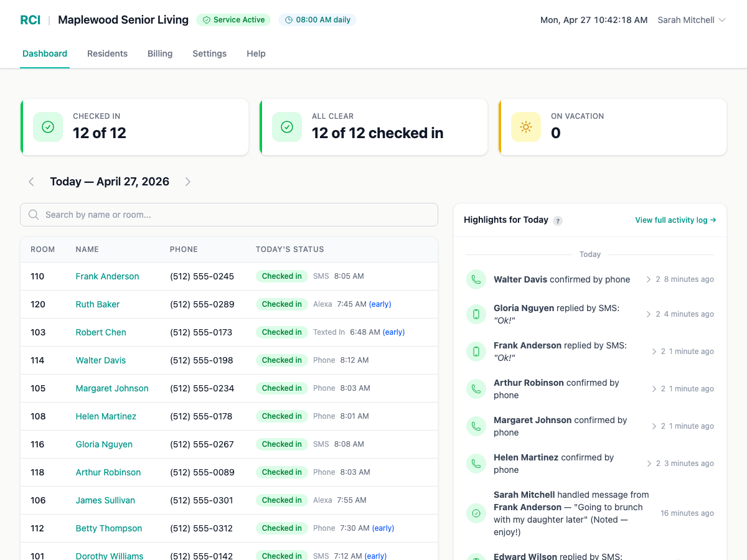The width and height of the screenshot is (747, 560).
Task: Open Gloria Nguyen in the resident table
Action: coord(104,444)
